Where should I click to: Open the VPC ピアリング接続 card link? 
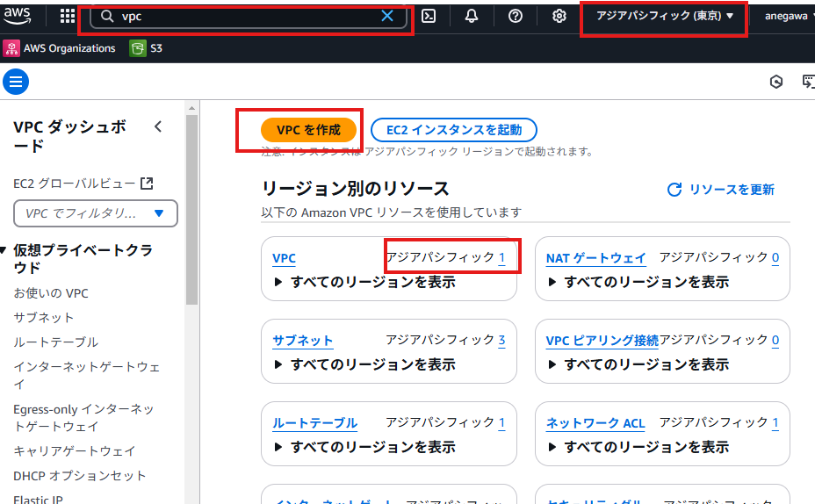tap(602, 341)
